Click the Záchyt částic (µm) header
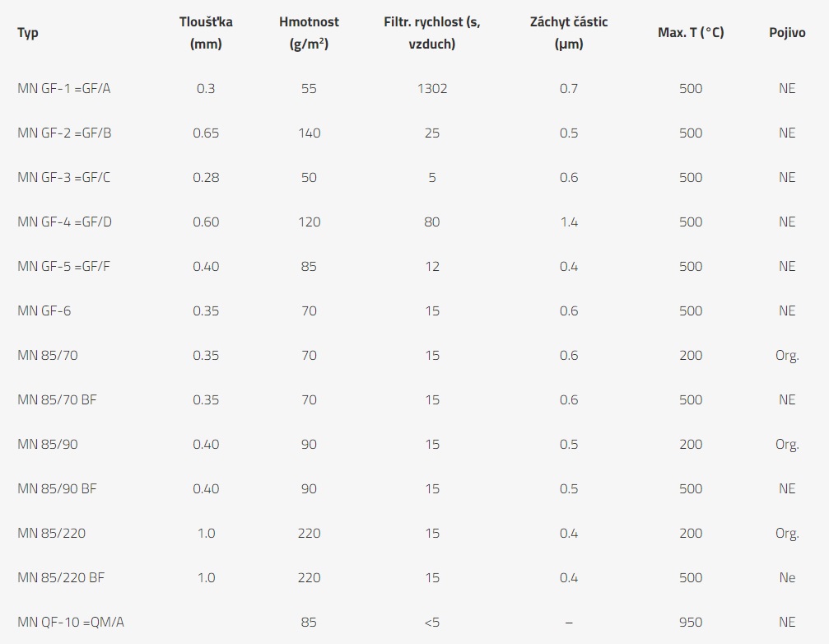This screenshot has height=644, width=829. [569, 33]
